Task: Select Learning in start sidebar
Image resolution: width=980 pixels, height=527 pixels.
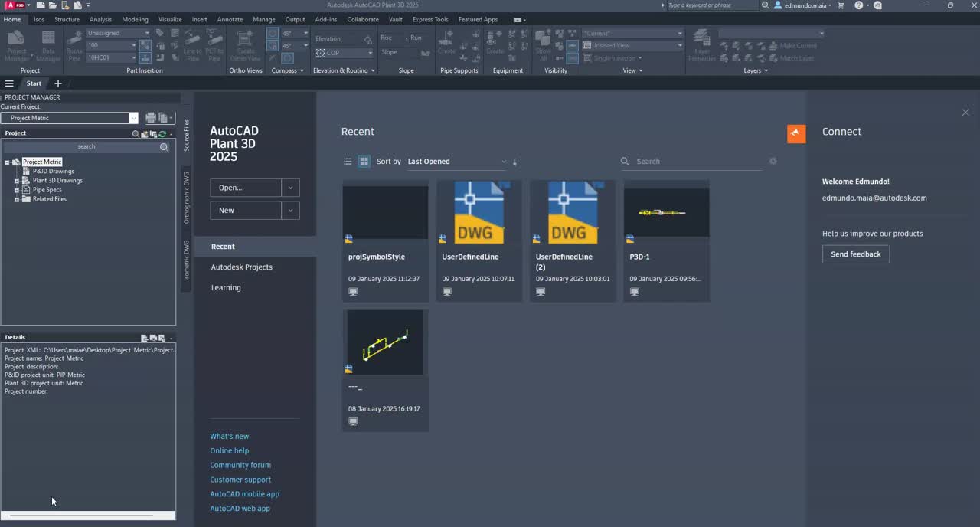Action: [x=226, y=288]
